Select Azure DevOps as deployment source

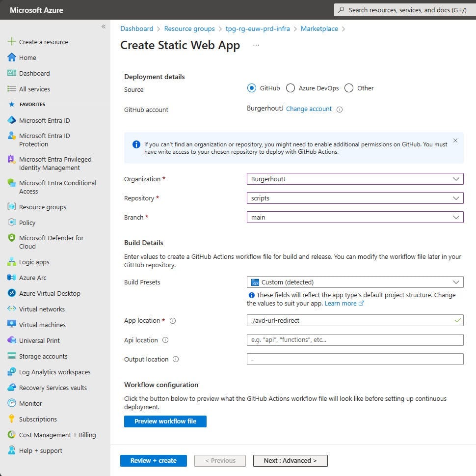[290, 88]
